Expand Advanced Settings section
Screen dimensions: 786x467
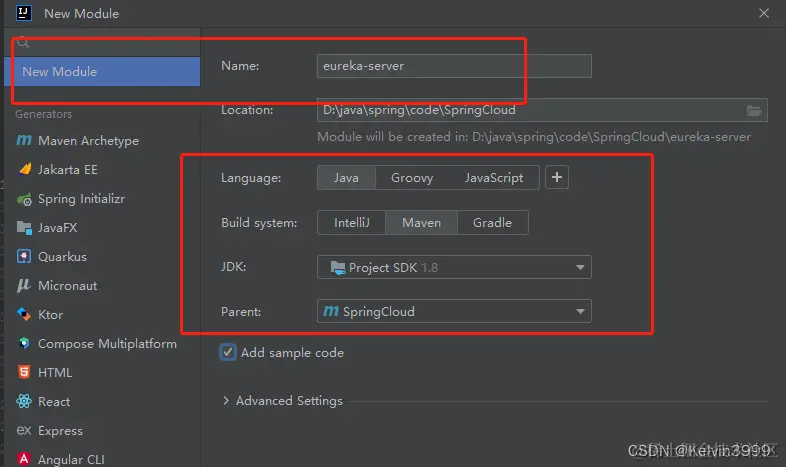tap(226, 401)
